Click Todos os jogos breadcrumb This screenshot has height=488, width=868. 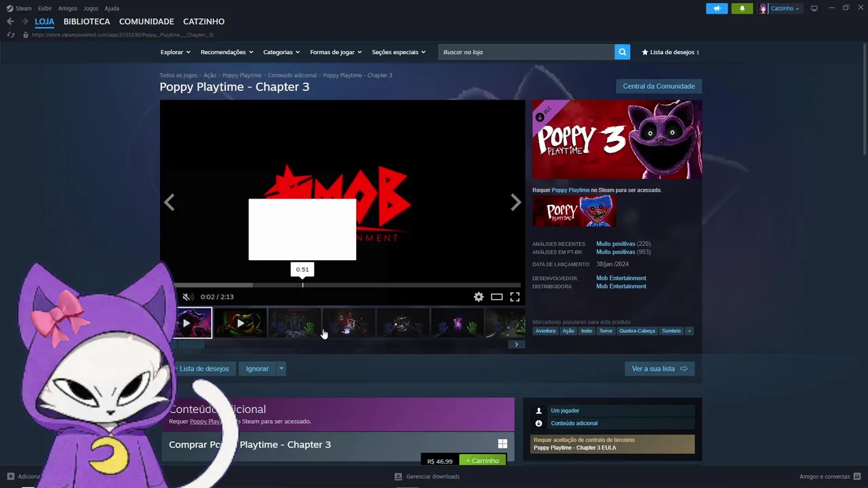[x=178, y=75]
